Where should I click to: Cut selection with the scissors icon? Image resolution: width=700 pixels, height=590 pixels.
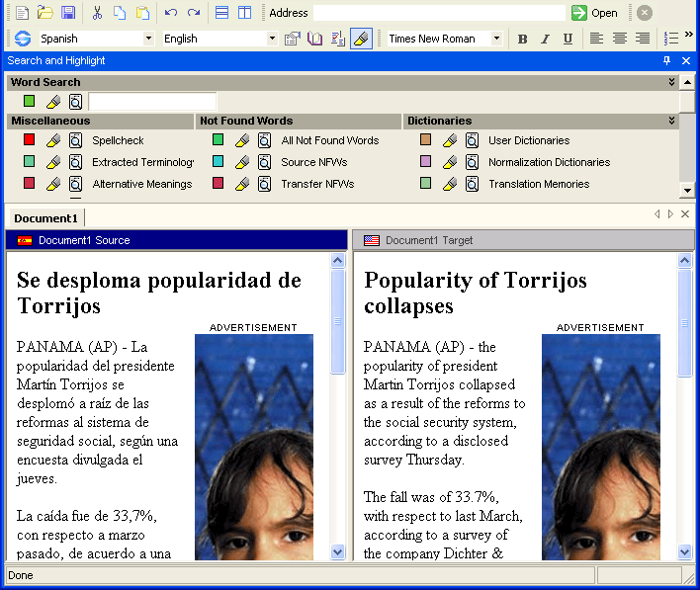point(97,13)
